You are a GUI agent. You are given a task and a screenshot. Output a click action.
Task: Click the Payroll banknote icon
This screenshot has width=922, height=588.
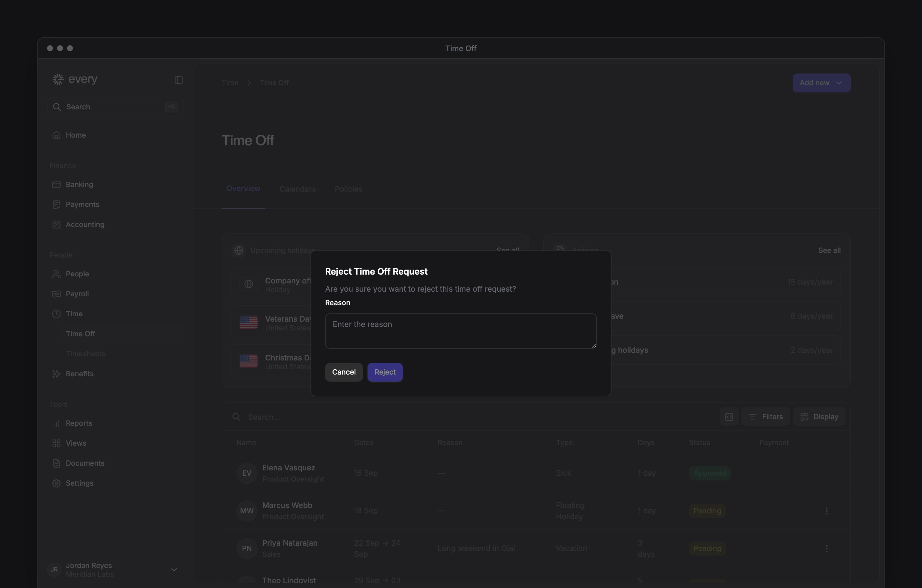click(x=56, y=294)
